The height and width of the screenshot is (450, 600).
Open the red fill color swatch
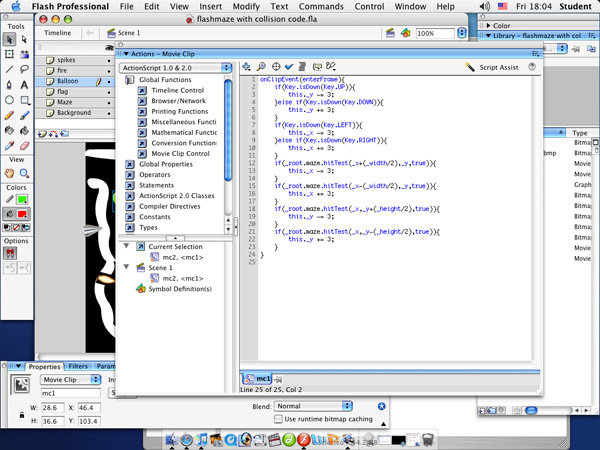point(22,214)
